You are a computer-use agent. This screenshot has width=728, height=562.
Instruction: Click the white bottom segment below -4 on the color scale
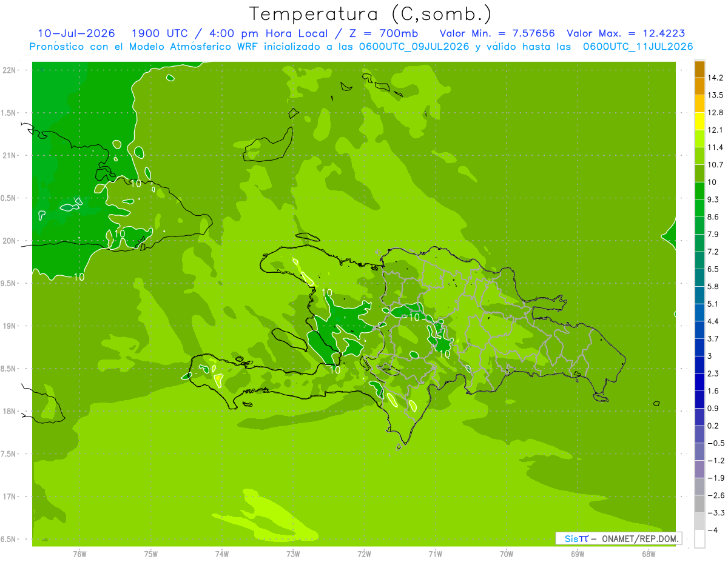(699, 539)
